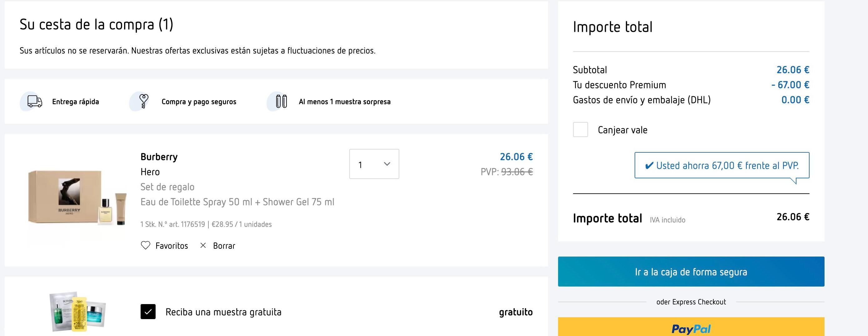Open the quantity dropdown showing 1
The image size is (868, 336).
pos(374,164)
